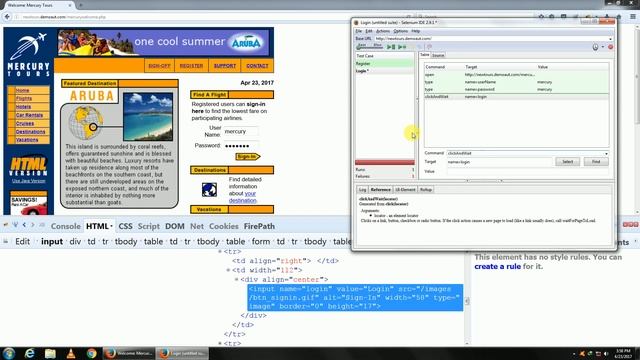
Task: Switch to the Firebug Script panel
Action: tap(149, 226)
